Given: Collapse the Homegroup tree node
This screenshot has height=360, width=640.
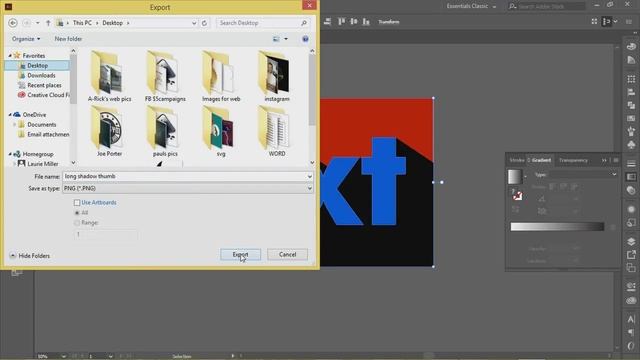Looking at the screenshot, I should (x=10, y=154).
